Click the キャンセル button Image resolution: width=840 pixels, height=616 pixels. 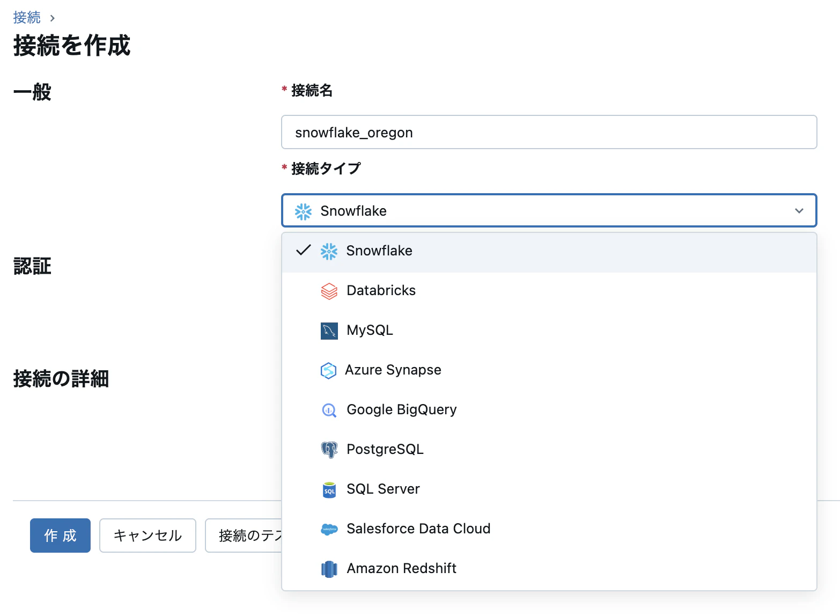pyautogui.click(x=148, y=536)
